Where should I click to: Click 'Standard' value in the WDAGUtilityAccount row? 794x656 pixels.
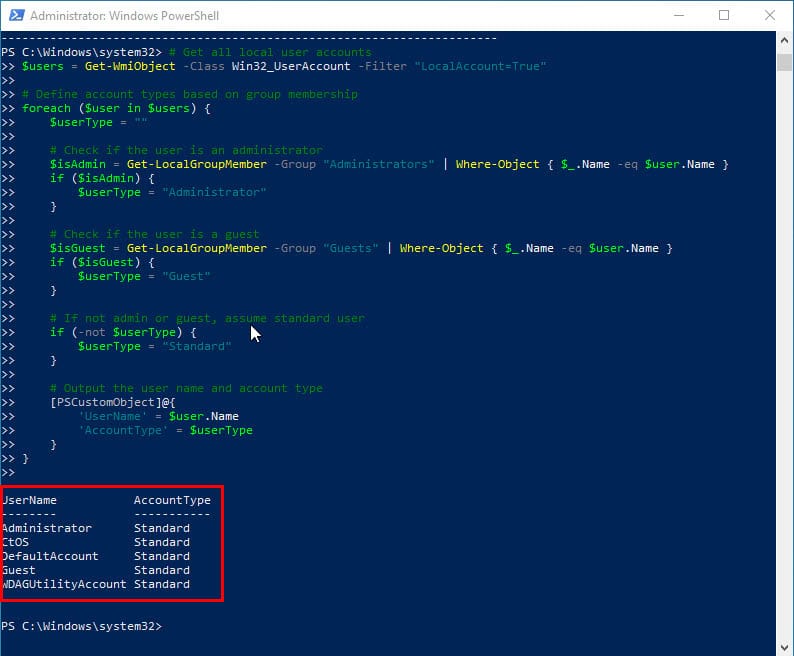point(162,585)
